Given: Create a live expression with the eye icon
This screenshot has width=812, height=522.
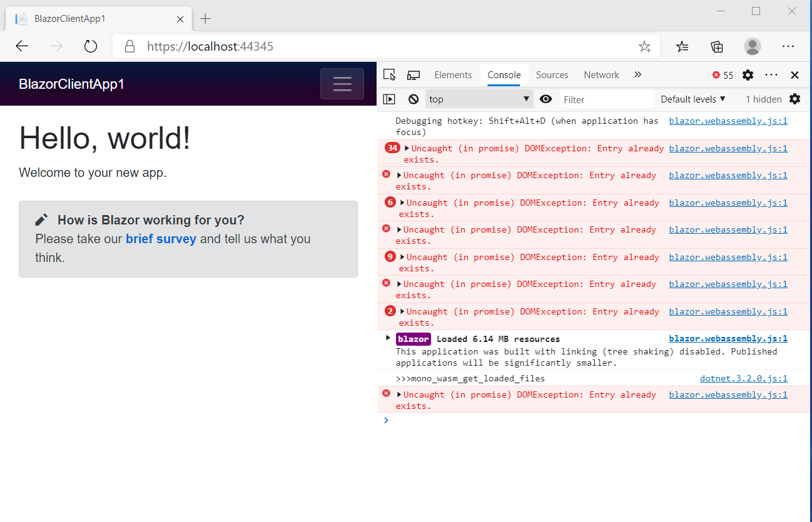Looking at the screenshot, I should point(546,99).
